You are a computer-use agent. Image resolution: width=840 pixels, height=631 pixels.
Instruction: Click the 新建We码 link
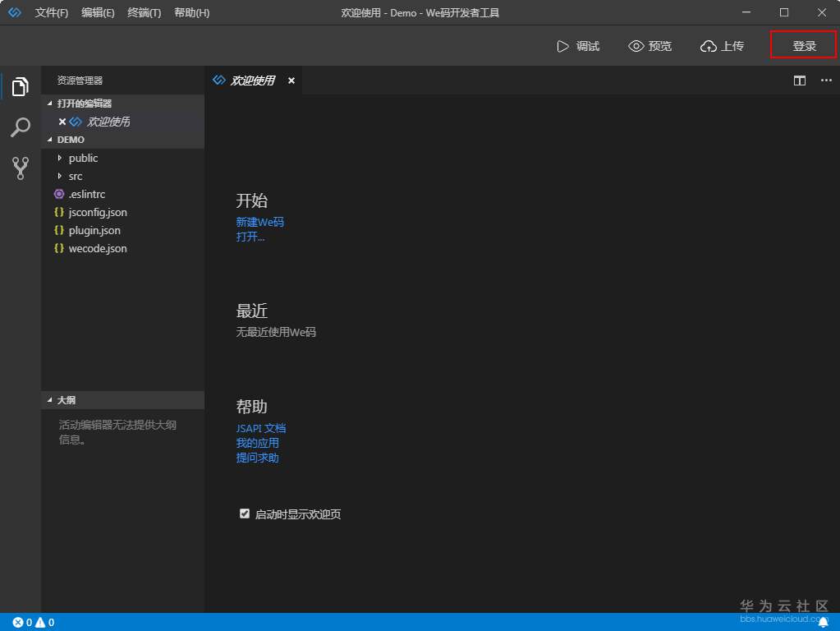click(x=259, y=222)
